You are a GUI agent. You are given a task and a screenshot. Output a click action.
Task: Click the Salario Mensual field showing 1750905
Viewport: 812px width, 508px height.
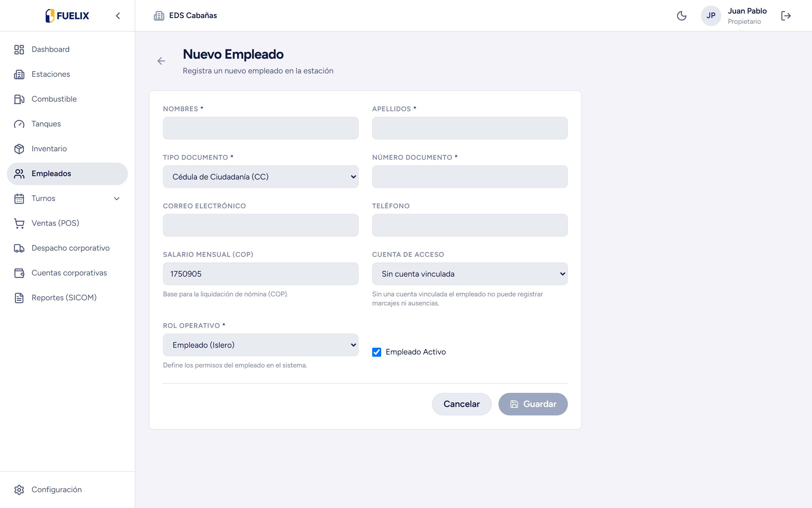[x=261, y=274]
